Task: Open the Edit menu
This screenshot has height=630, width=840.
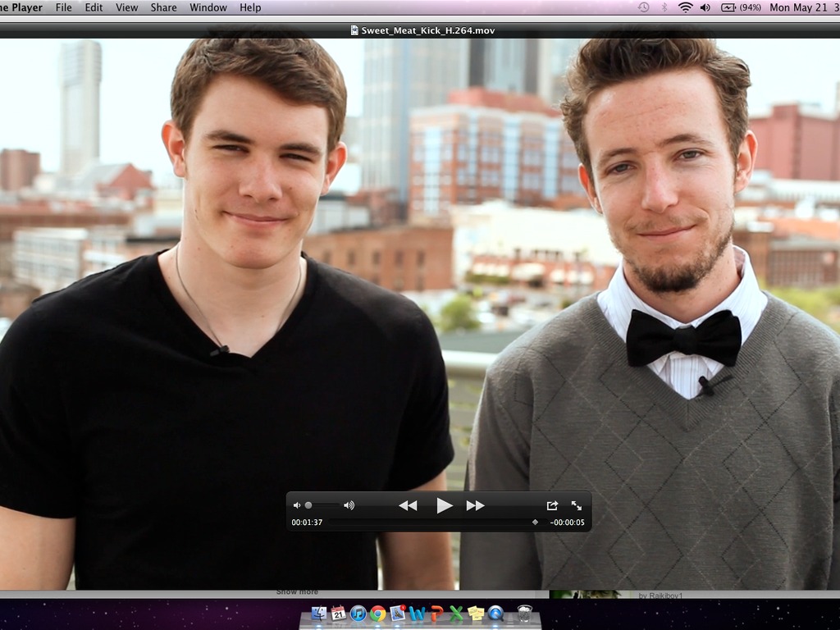Action: (x=94, y=7)
